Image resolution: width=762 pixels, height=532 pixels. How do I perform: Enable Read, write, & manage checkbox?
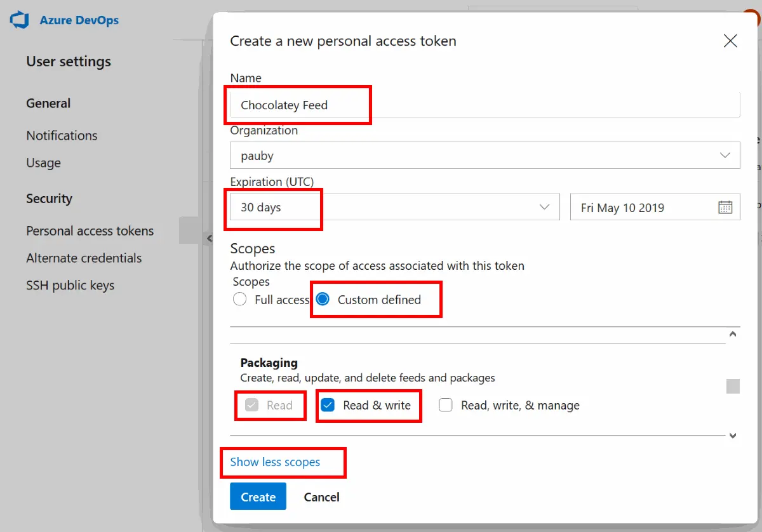click(446, 405)
